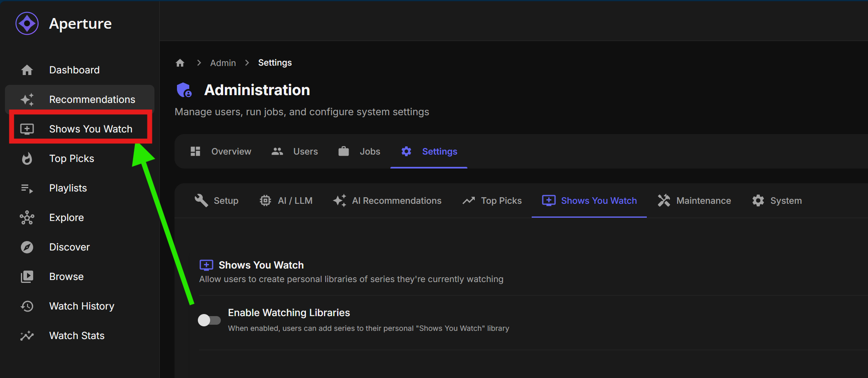Select the AI / LLM settings tab
868x378 pixels.
pos(286,200)
